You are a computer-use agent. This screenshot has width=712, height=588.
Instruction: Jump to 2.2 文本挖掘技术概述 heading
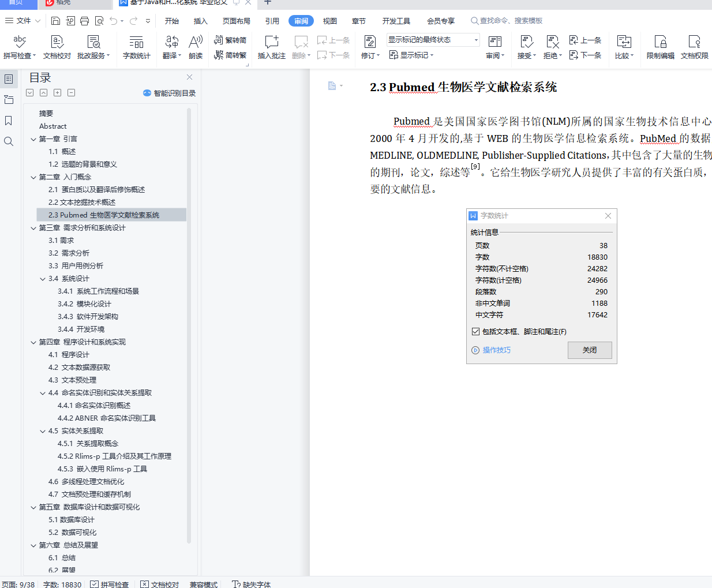coord(82,203)
